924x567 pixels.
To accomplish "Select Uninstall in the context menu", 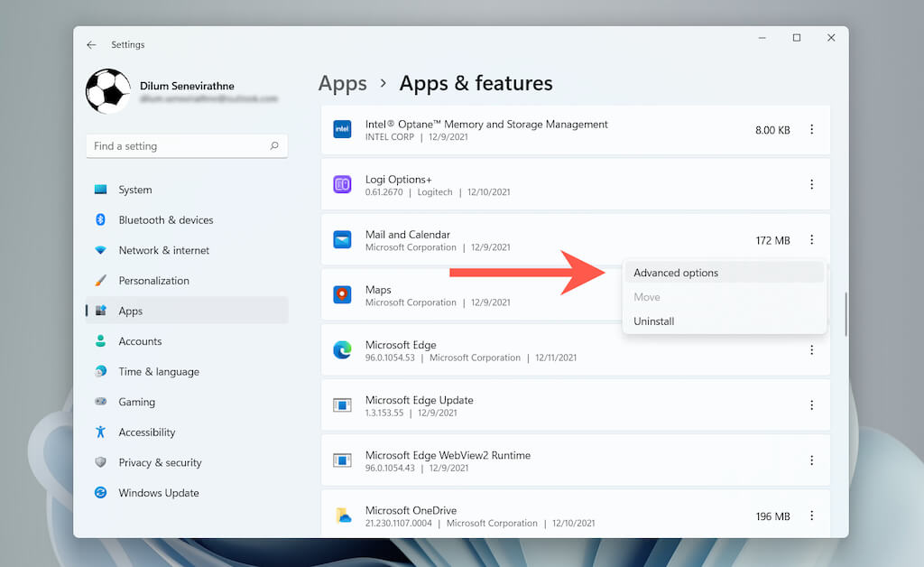I will [654, 321].
